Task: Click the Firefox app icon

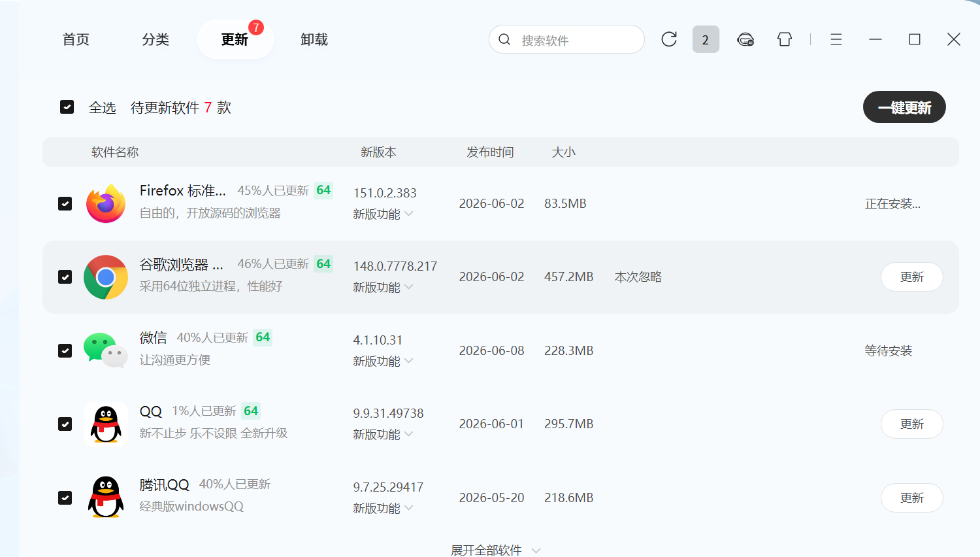Action: [x=106, y=203]
